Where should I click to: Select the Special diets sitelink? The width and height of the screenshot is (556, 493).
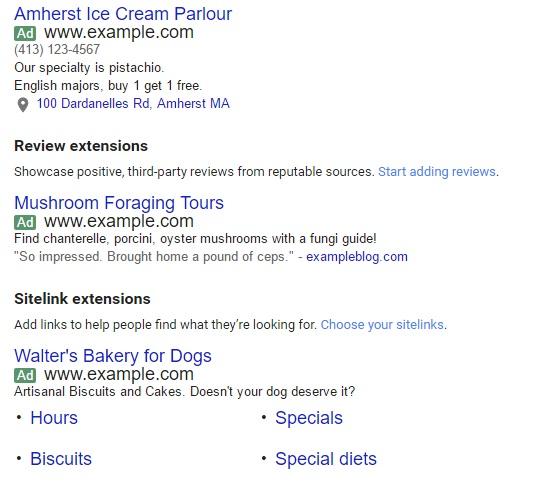pyautogui.click(x=326, y=459)
